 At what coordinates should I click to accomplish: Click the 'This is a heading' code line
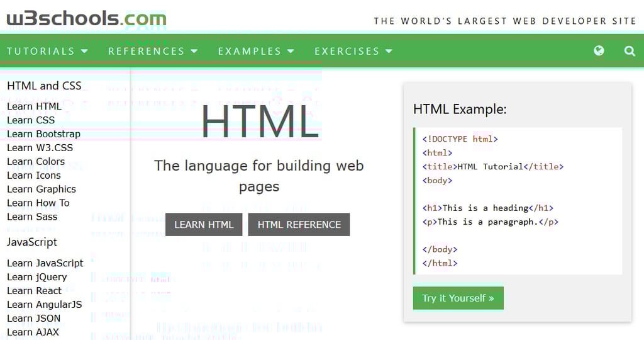tap(488, 208)
